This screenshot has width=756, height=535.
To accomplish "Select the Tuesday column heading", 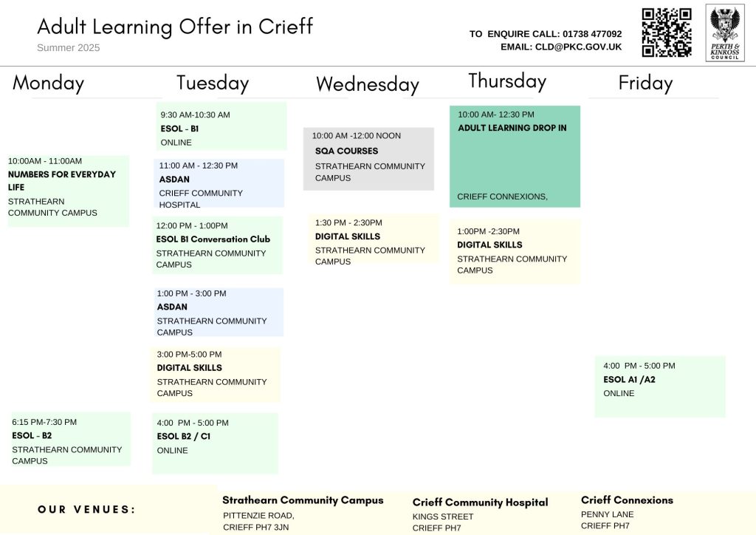I will (212, 83).
